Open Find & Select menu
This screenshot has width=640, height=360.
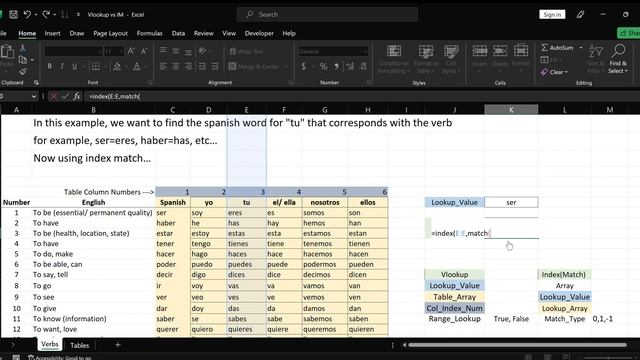(x=618, y=58)
